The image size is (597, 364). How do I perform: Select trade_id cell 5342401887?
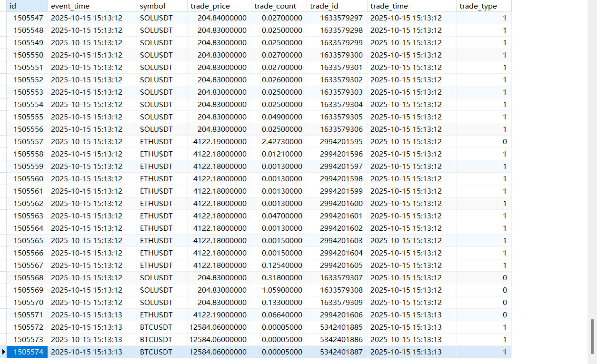pos(337,352)
